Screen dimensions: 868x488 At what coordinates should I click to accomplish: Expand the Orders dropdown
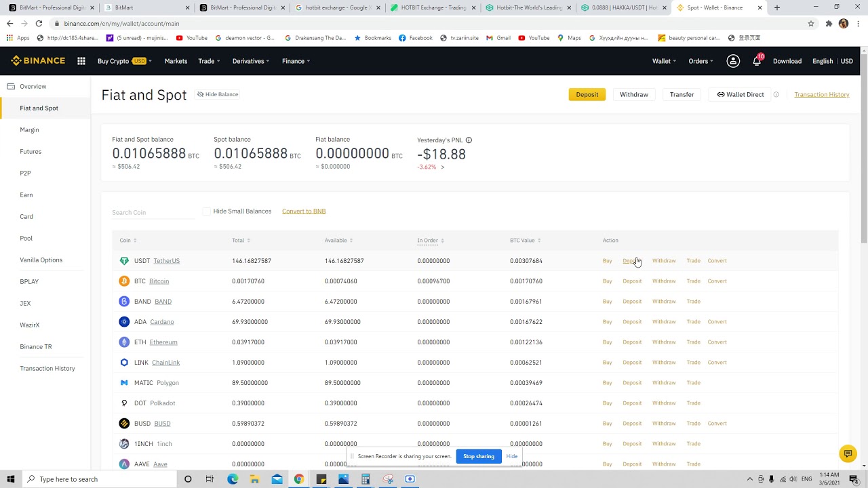tap(701, 61)
